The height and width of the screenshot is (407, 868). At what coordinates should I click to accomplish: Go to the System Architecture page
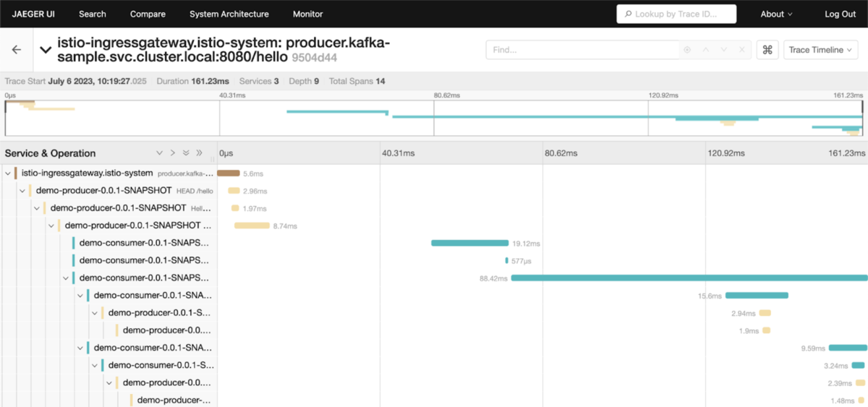[x=229, y=14]
